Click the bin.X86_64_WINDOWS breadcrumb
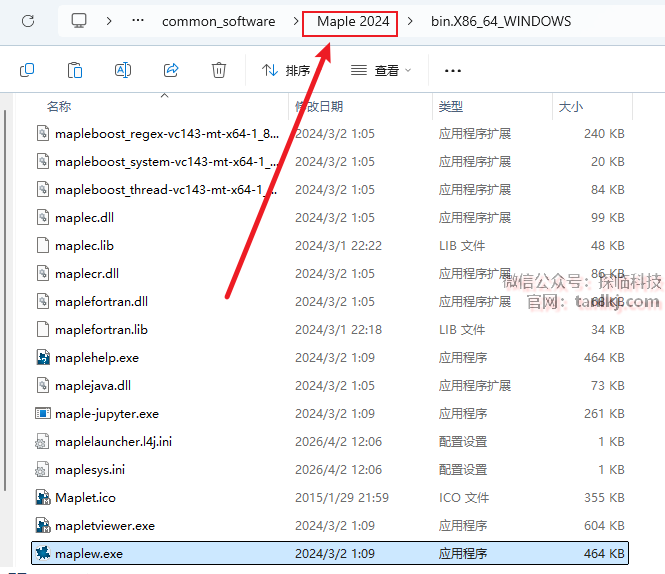The width and height of the screenshot is (665, 574). (501, 21)
